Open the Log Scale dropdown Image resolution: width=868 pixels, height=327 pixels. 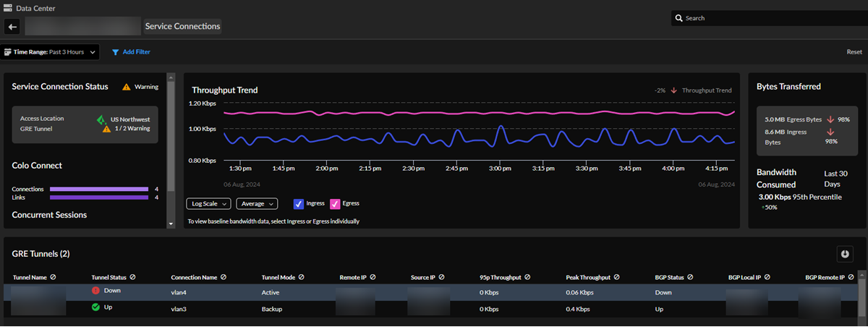click(x=208, y=204)
